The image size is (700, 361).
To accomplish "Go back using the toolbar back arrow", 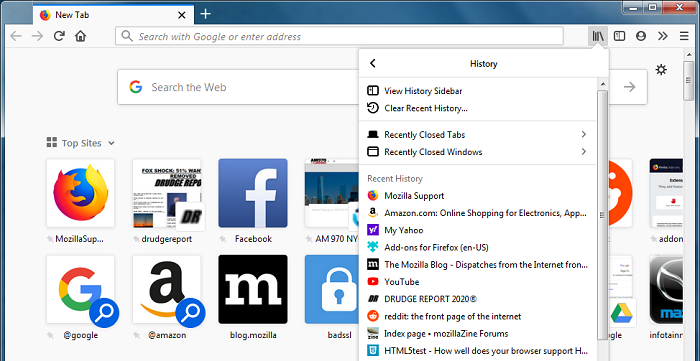I will coord(16,36).
